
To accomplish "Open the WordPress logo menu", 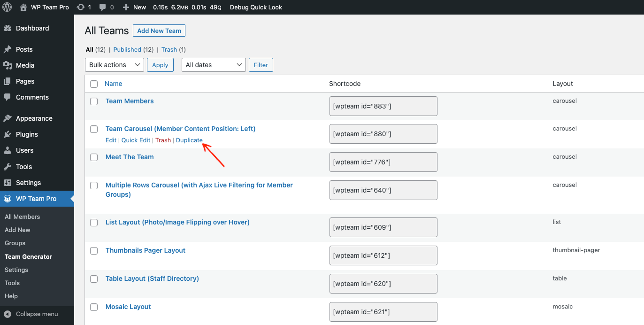I will (x=7, y=7).
